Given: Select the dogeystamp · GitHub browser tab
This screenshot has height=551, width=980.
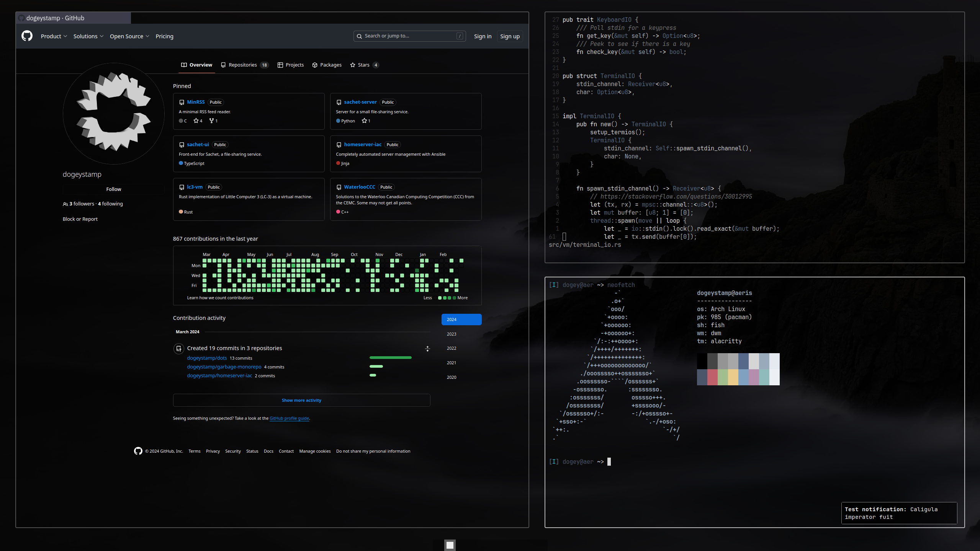Looking at the screenshot, I should pyautogui.click(x=73, y=18).
